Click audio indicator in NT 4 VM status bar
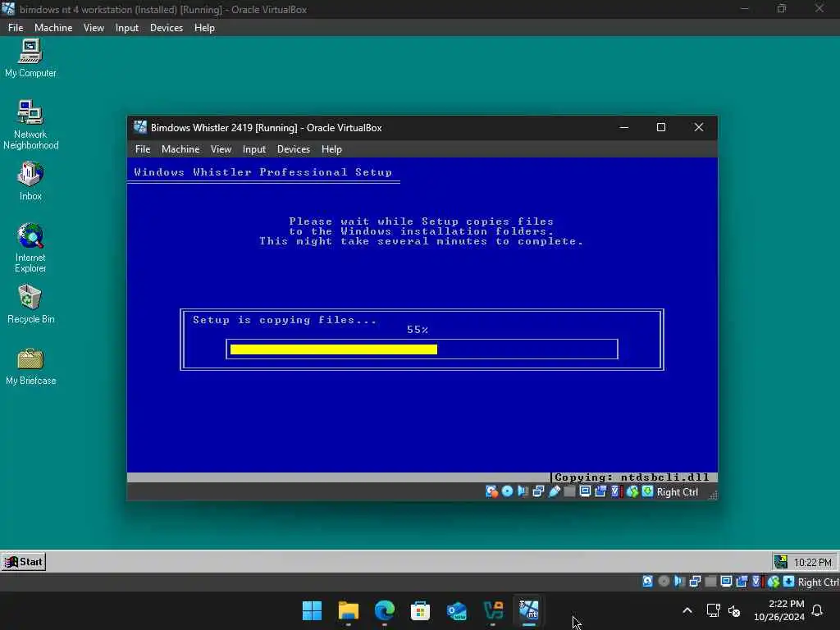 [x=679, y=582]
